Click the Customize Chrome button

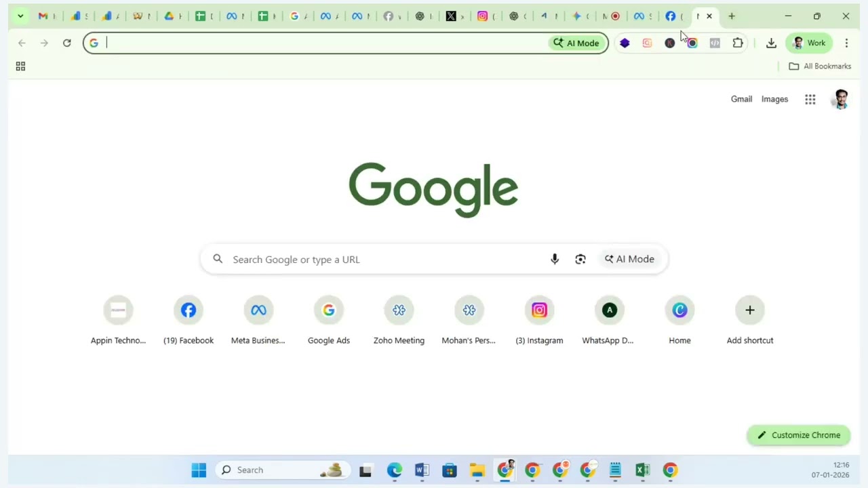799,435
